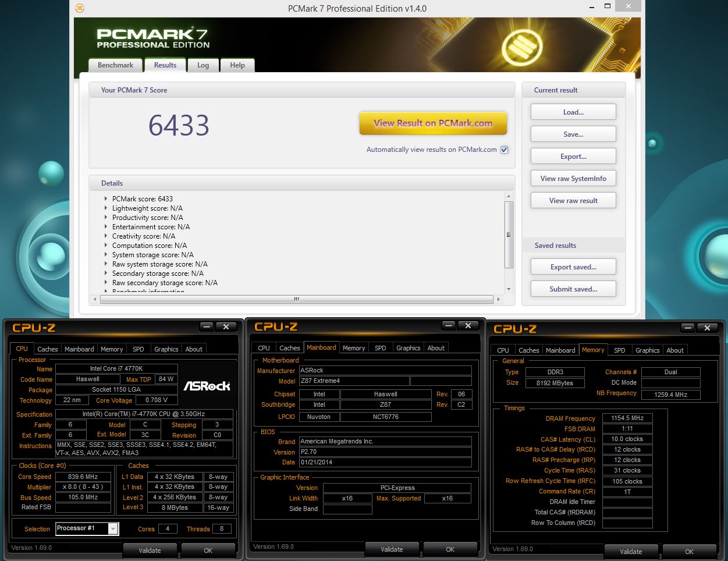Screen dimensions: 728x561
Task: Click Validate in left CPU-Z window
Action: tap(150, 551)
